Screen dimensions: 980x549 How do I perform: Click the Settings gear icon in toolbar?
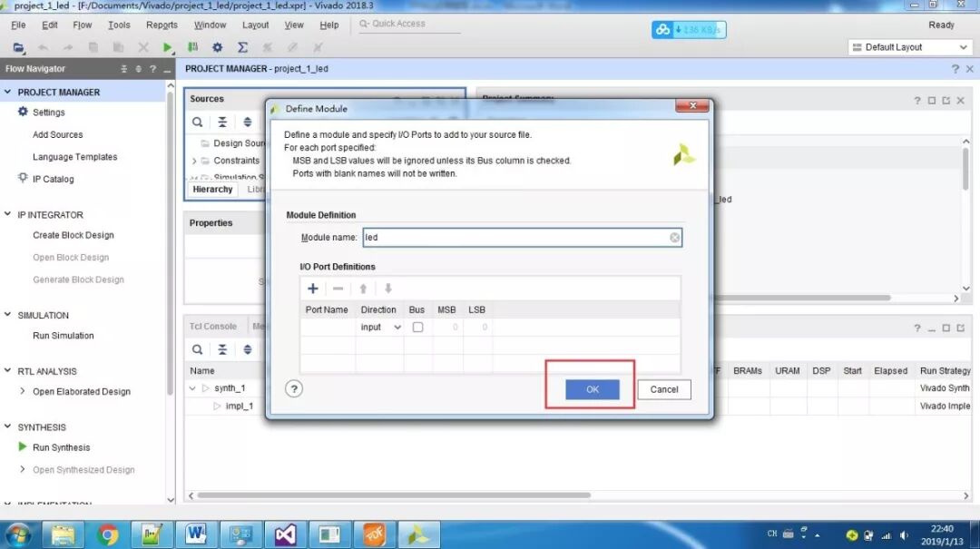coord(217,47)
